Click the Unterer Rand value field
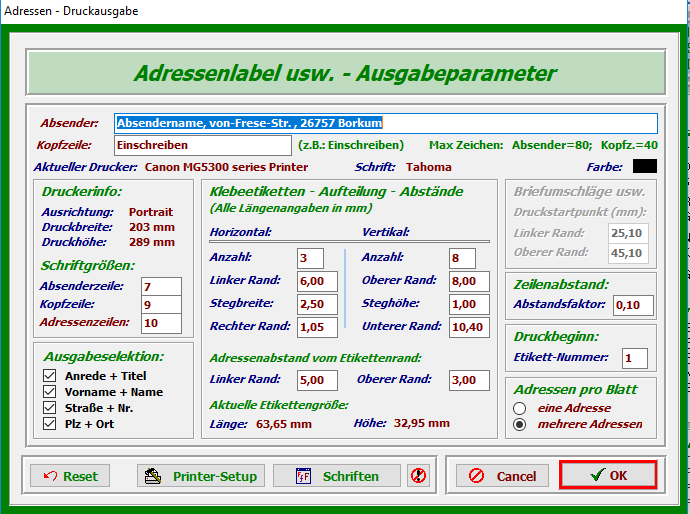The width and height of the screenshot is (690, 514). [x=469, y=326]
